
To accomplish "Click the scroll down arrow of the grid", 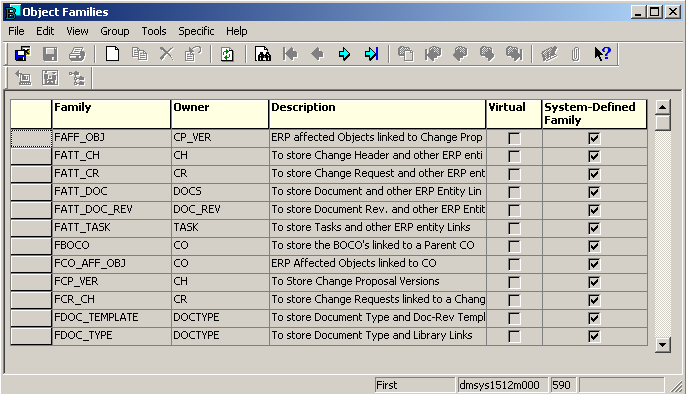I will [663, 345].
